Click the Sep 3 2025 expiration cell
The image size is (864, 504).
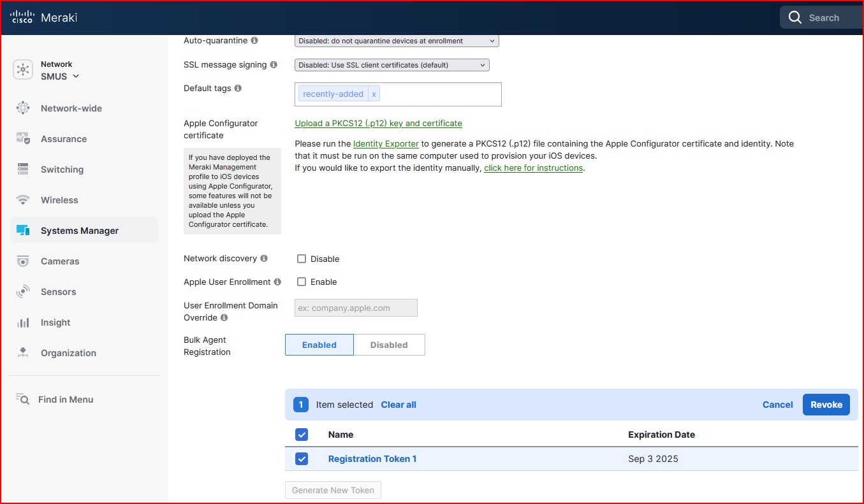(x=653, y=459)
